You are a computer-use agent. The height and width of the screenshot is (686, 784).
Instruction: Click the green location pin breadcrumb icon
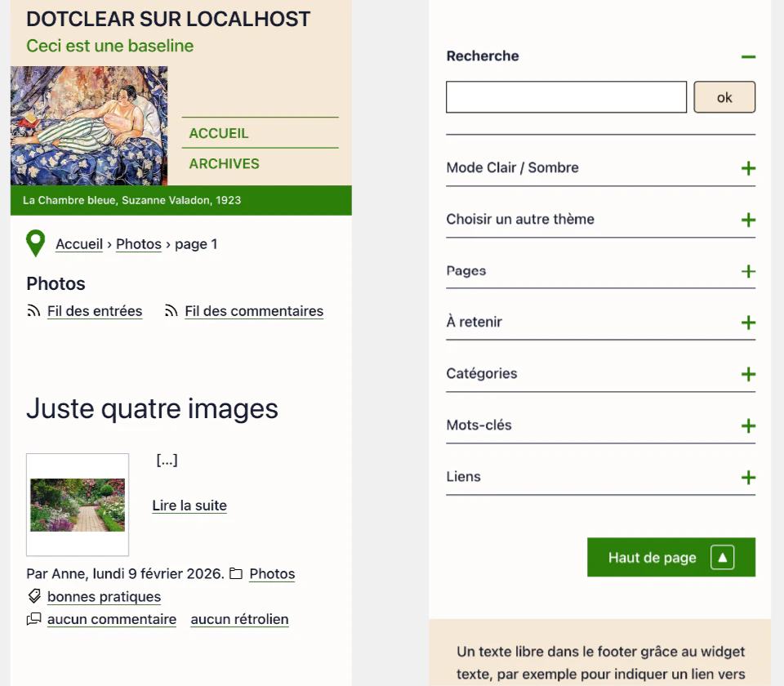click(x=35, y=243)
